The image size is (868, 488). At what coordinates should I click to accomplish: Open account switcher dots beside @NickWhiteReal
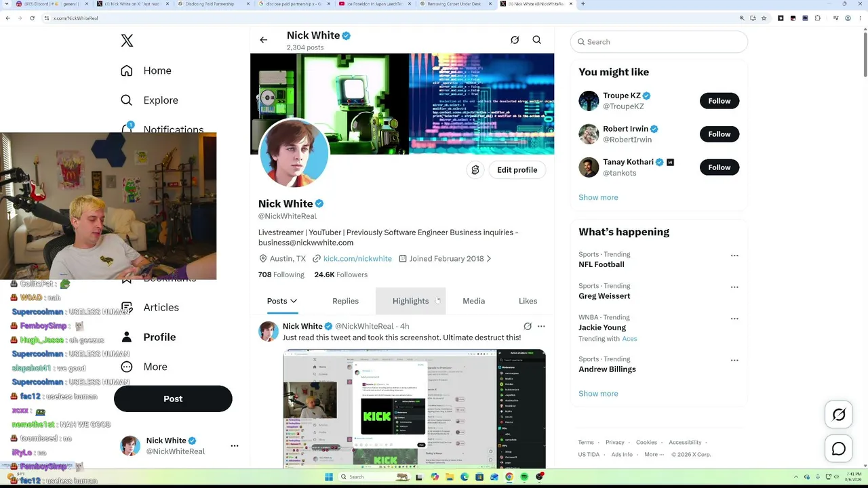(235, 445)
